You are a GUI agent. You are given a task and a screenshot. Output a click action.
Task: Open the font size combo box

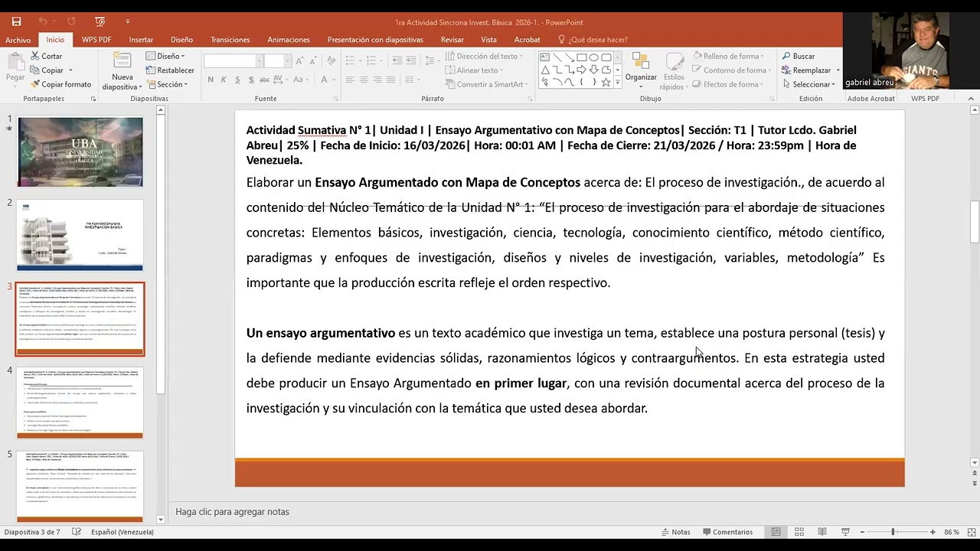click(278, 60)
